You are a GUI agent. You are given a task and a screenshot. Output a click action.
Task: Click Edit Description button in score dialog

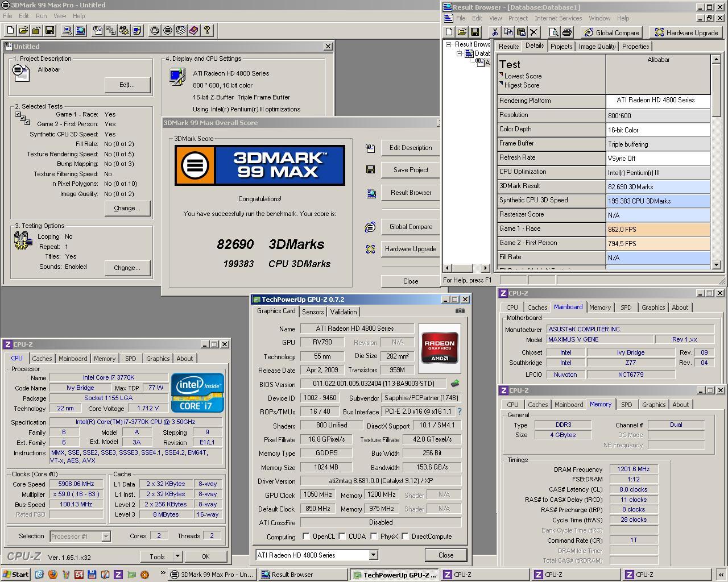[x=411, y=148]
